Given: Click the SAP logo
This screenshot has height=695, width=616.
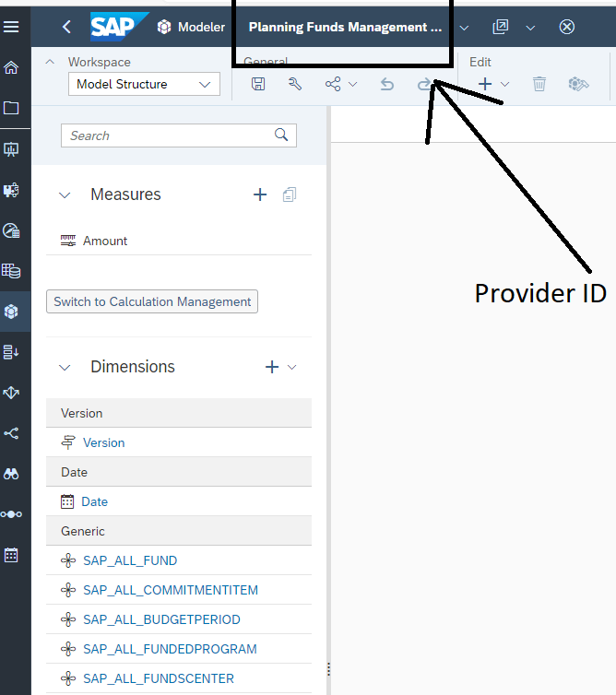Looking at the screenshot, I should click(x=119, y=27).
